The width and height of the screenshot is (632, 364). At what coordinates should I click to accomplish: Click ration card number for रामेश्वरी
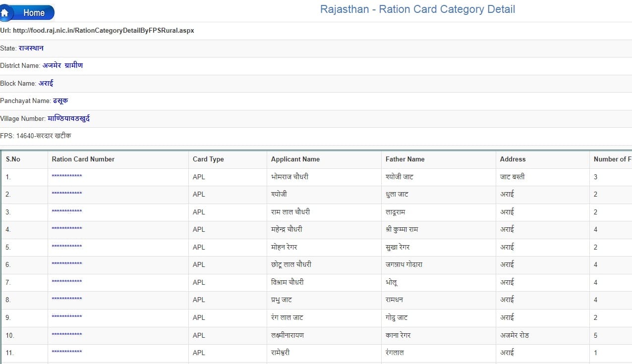tap(67, 353)
